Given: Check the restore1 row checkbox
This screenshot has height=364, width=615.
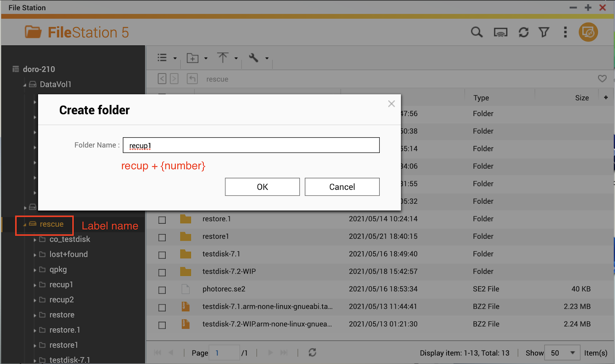Looking at the screenshot, I should pyautogui.click(x=162, y=238).
